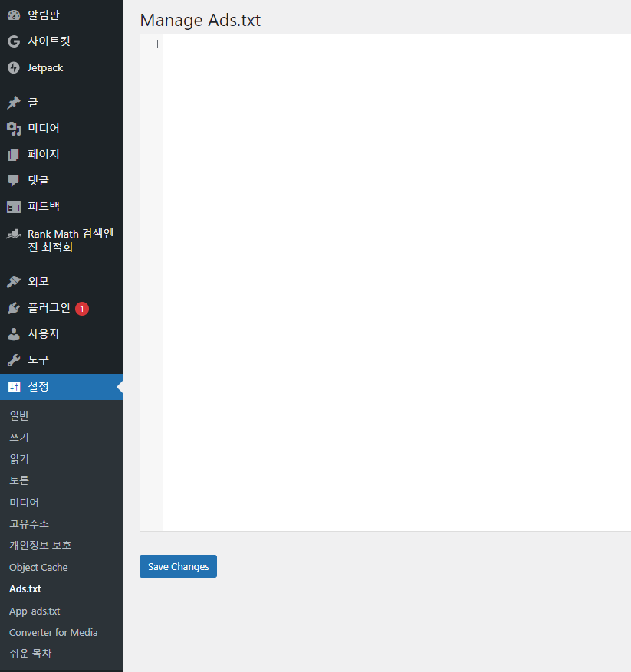Screen dimensions: 631x672
Task: Click the sliders icon beside 설정
Action: click(x=14, y=387)
